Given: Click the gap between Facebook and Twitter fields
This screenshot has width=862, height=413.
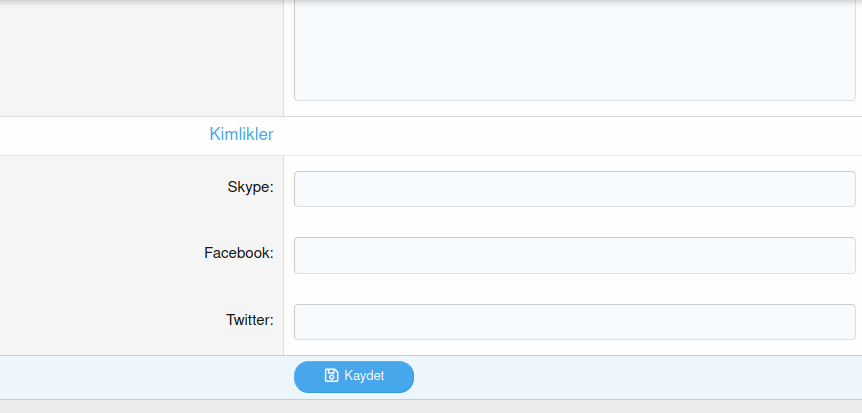Looking at the screenshot, I should tap(574, 289).
